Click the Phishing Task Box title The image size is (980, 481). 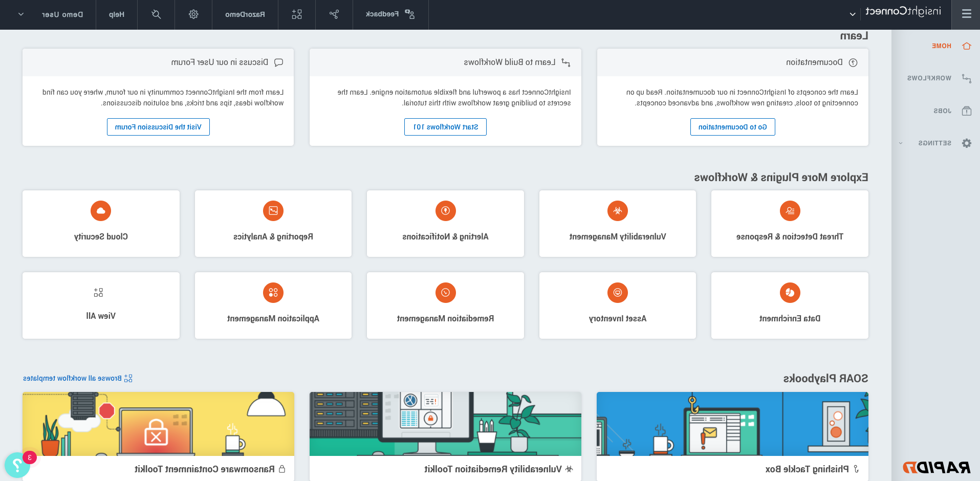[x=807, y=469]
